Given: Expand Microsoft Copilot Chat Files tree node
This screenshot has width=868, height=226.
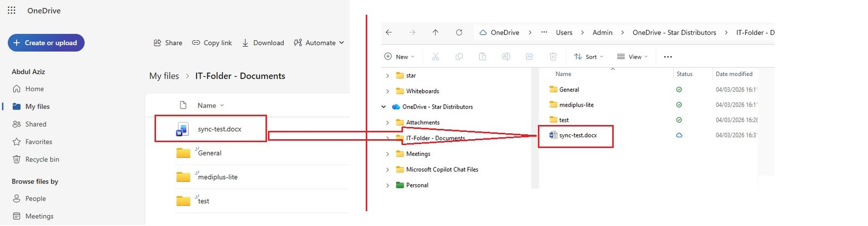Looking at the screenshot, I should click(x=387, y=170).
